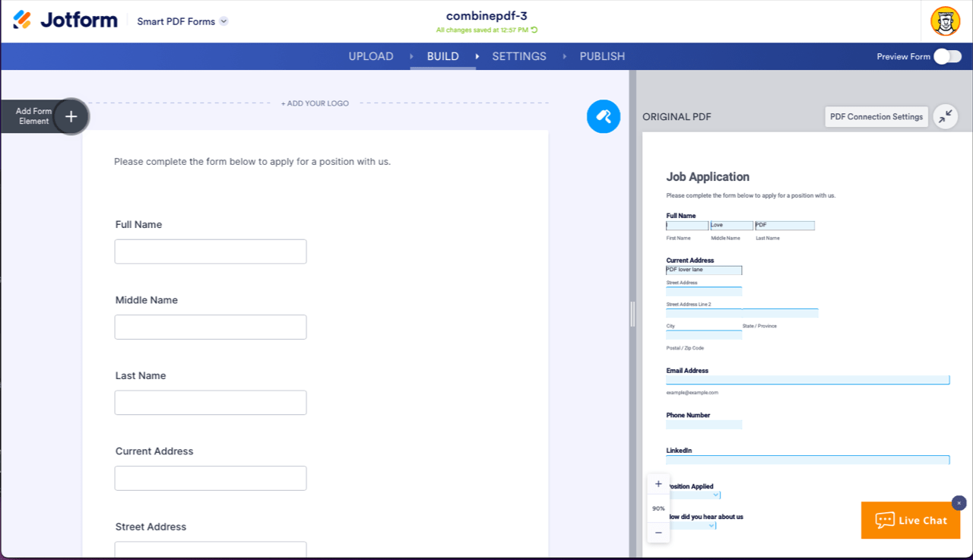Zoom out of the PDF with the minus button
This screenshot has width=973, height=560.
coord(658,533)
